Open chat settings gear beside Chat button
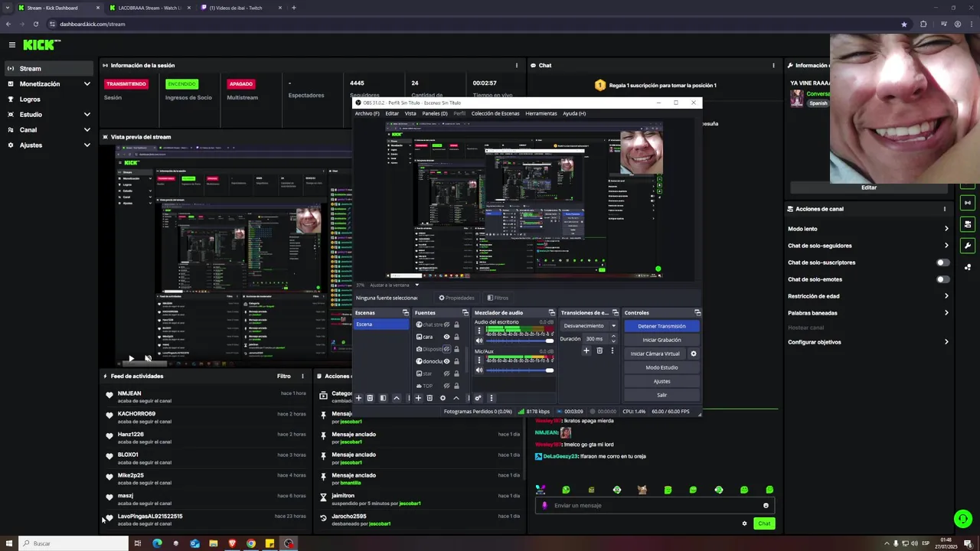Viewport: 980px width, 551px height. [744, 523]
